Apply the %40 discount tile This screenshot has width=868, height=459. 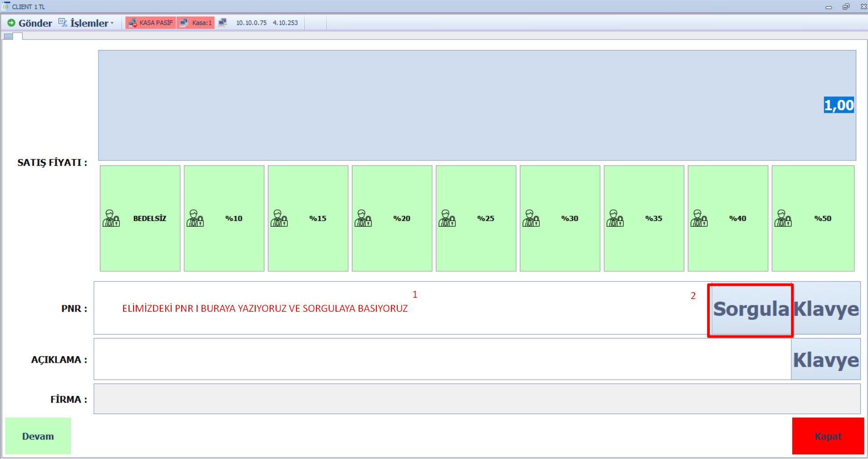728,219
